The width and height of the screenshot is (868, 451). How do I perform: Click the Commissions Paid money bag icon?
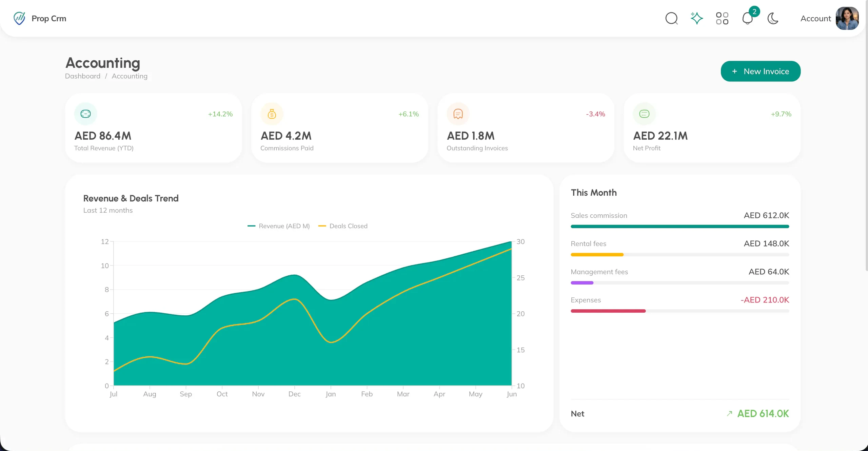pos(272,114)
